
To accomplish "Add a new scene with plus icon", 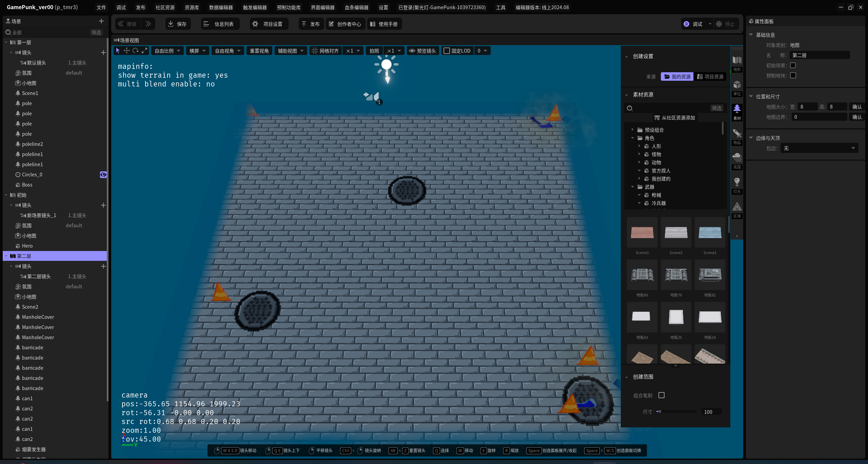I will pos(101,21).
